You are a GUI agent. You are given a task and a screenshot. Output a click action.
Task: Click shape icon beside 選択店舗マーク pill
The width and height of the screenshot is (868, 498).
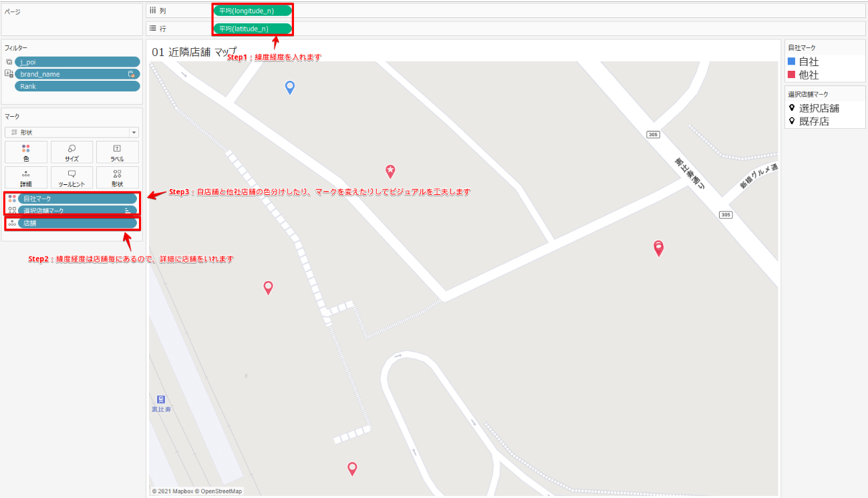coord(12,210)
